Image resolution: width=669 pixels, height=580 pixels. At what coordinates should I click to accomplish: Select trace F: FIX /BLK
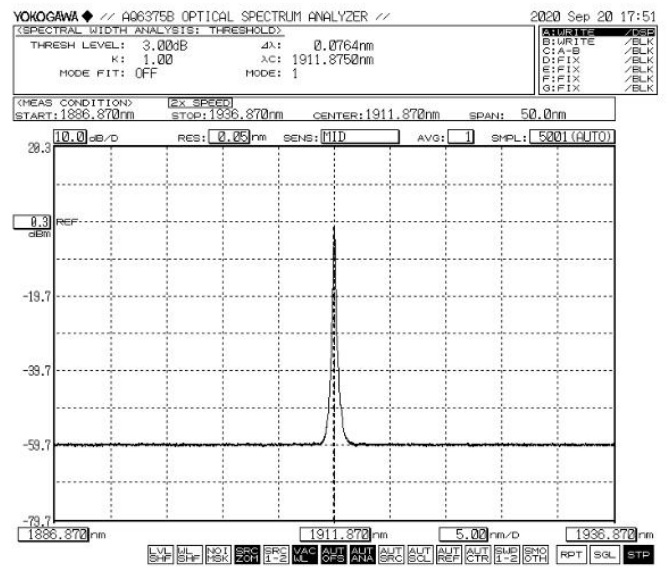point(598,79)
